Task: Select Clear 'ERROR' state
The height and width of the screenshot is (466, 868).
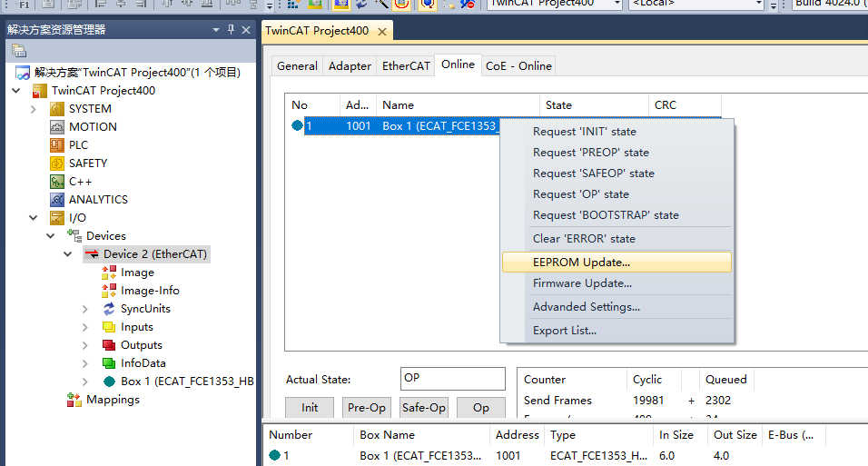Action: point(616,239)
